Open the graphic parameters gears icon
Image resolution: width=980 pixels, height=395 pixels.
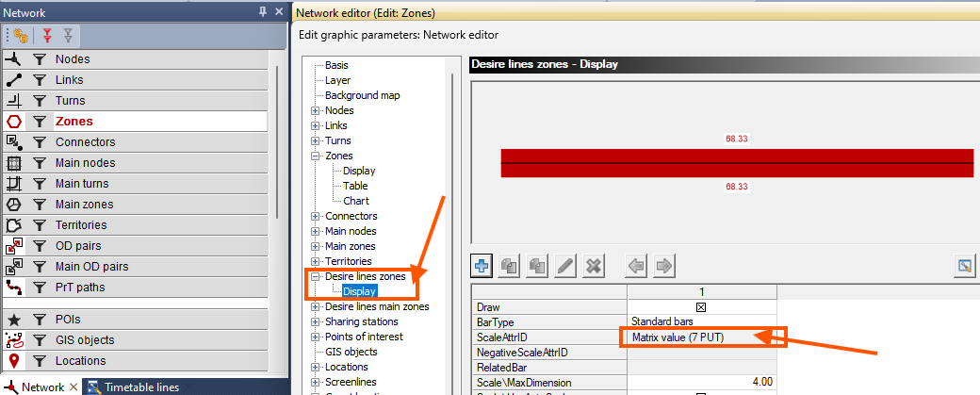20,36
